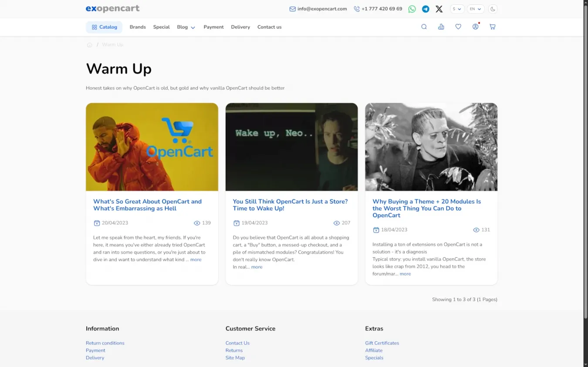
Task: Open the X (Twitter) social icon
Action: point(439,9)
